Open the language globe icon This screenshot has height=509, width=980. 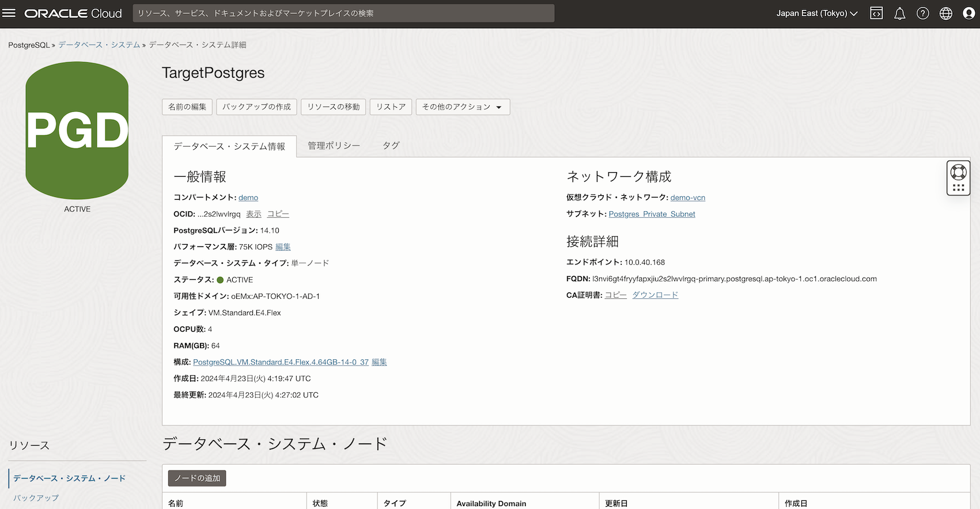946,13
